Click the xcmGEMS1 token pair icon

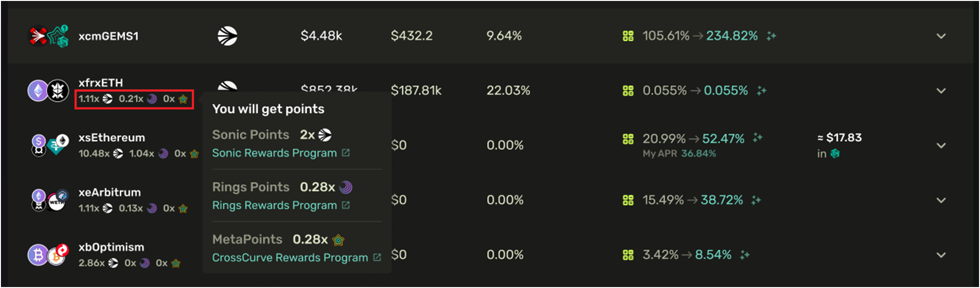pyautogui.click(x=48, y=36)
